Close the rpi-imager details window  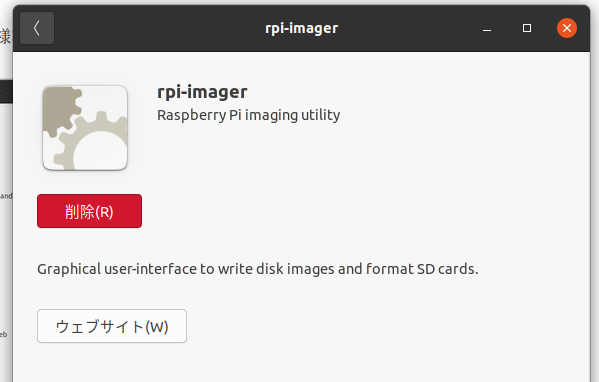click(x=567, y=28)
